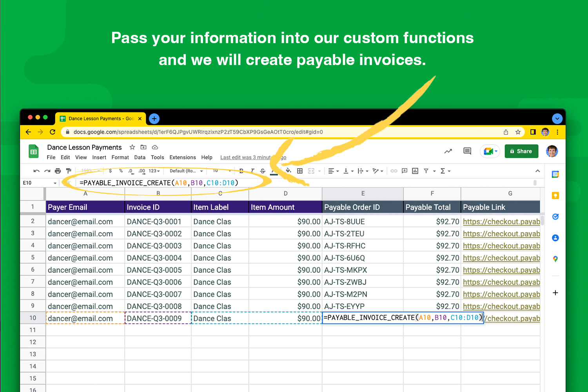The width and height of the screenshot is (588, 392).
Task: Collapse the toolbar with the chevron
Action: 537,171
